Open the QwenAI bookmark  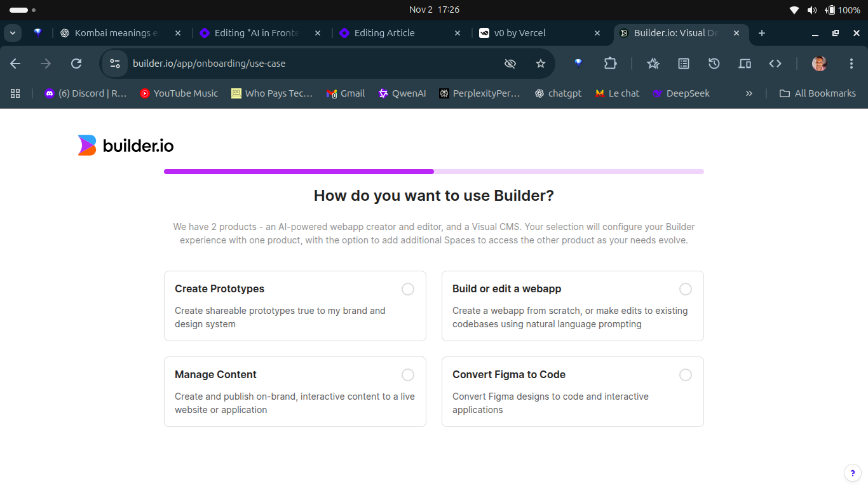[402, 93]
